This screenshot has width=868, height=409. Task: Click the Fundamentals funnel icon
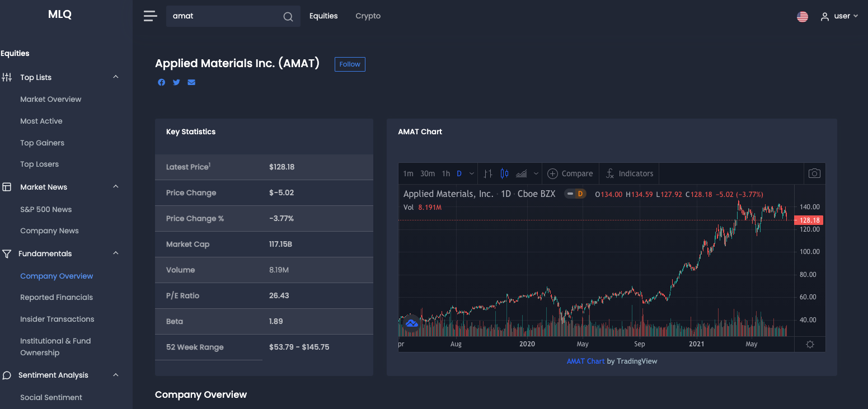[x=7, y=253]
